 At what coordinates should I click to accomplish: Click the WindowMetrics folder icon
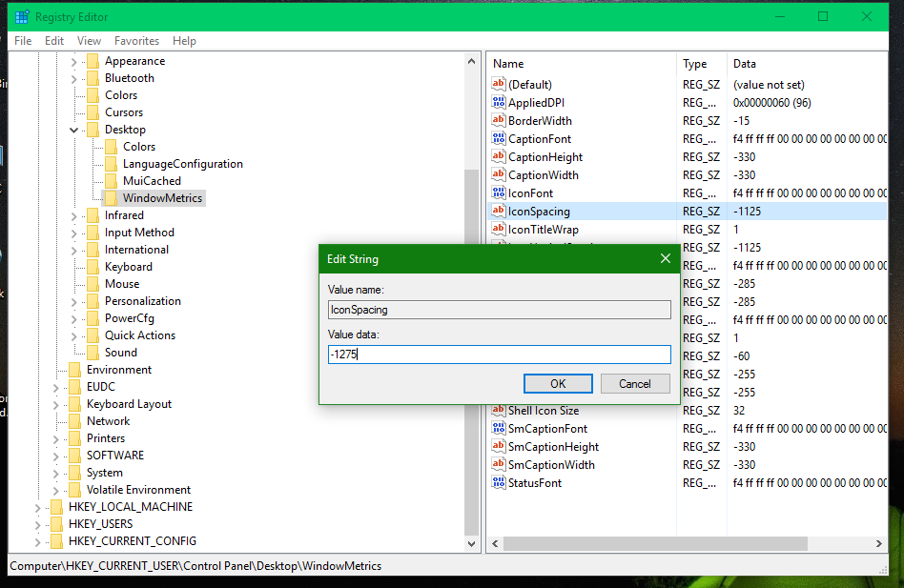[112, 197]
